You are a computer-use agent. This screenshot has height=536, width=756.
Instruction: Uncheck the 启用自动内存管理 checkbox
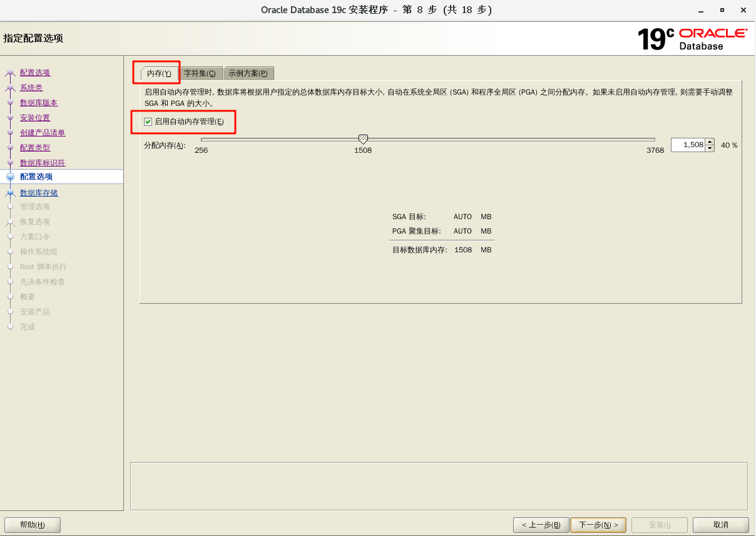pos(148,121)
